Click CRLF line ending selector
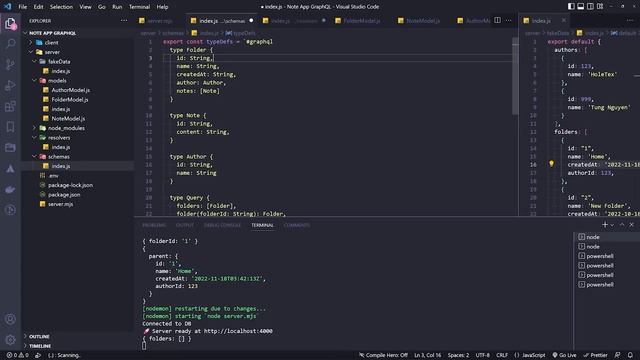Viewport: 640px width, 360px height. coord(502,355)
